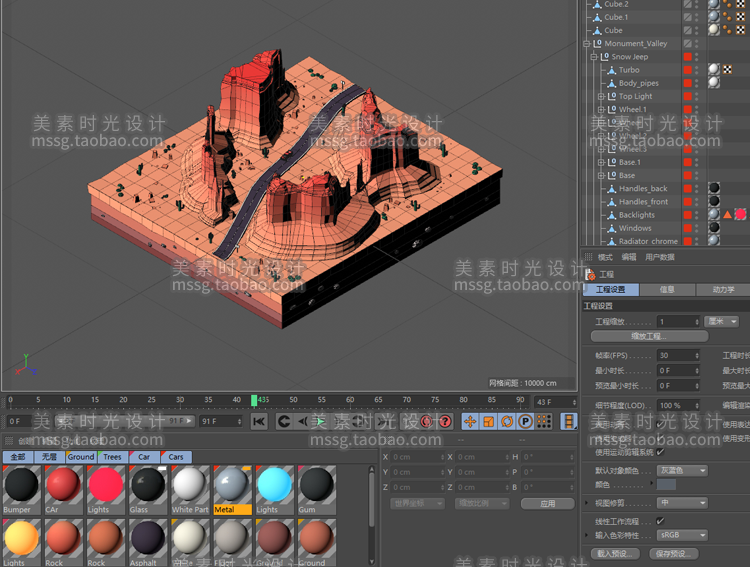The image size is (750, 567).
Task: Select the Trees material layer tab
Action: (x=112, y=457)
